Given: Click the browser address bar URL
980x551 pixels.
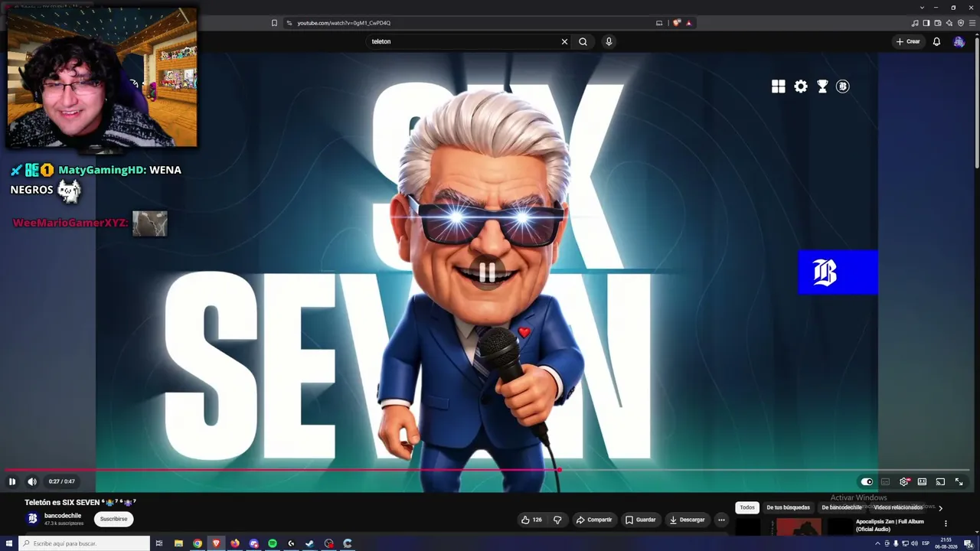Looking at the screenshot, I should click(344, 23).
